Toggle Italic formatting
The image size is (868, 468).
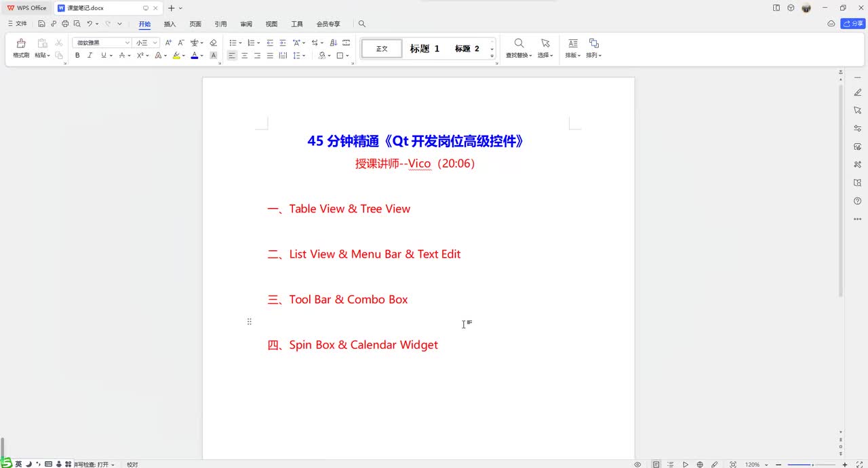pyautogui.click(x=90, y=56)
